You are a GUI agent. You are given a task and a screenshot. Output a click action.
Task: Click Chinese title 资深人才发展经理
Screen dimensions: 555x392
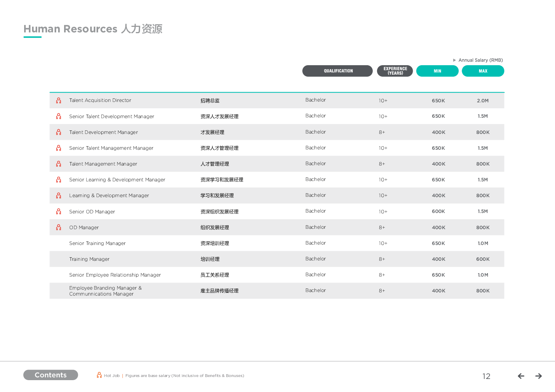pos(220,117)
